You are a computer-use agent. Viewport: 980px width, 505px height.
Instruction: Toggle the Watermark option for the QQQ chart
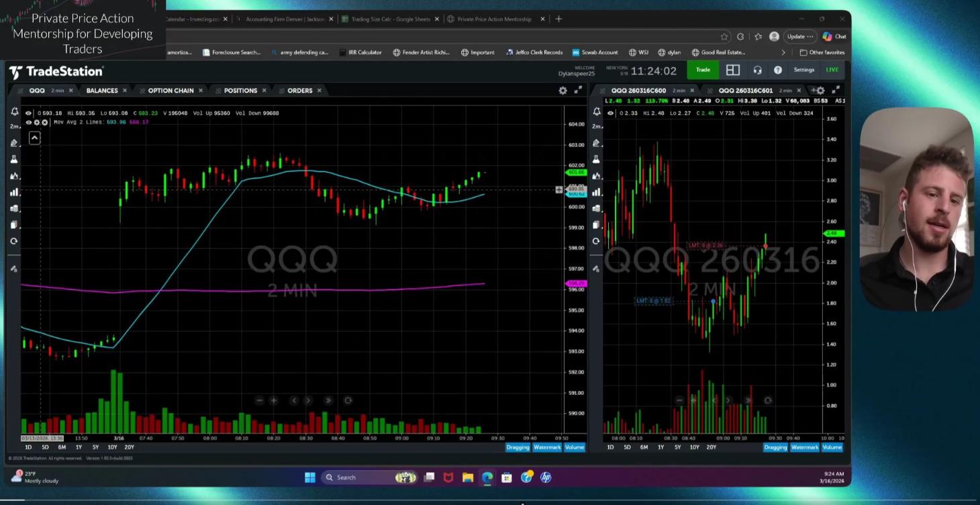click(546, 447)
